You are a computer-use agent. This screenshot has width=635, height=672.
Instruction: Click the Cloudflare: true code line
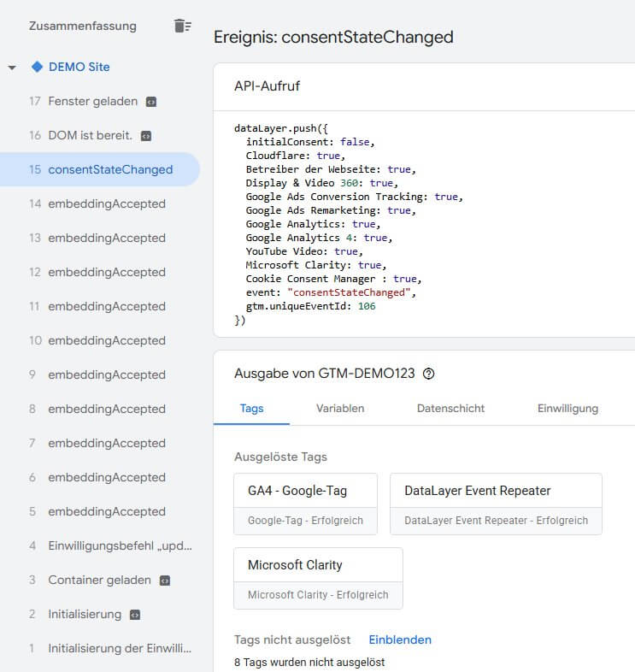(295, 156)
